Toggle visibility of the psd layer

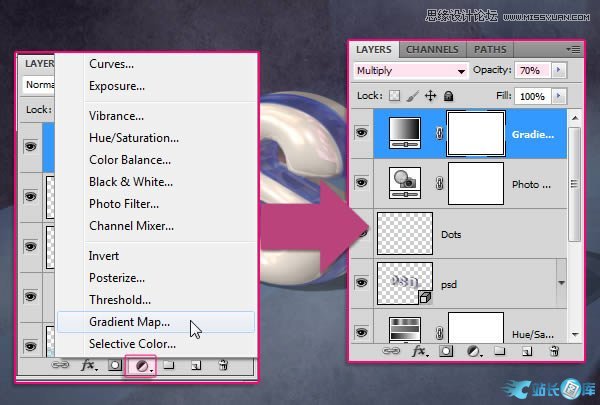coord(361,283)
